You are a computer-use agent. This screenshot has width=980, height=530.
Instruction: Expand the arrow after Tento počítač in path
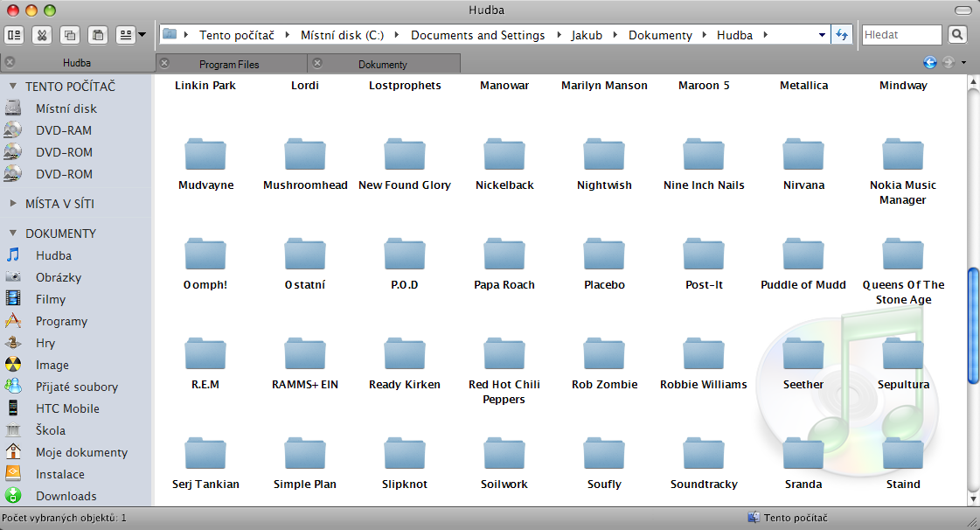tap(287, 35)
